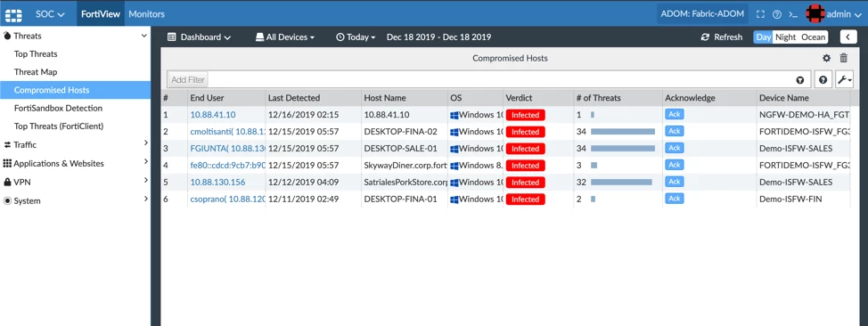Expand the System menu section
The image size is (868, 326).
tap(75, 200)
